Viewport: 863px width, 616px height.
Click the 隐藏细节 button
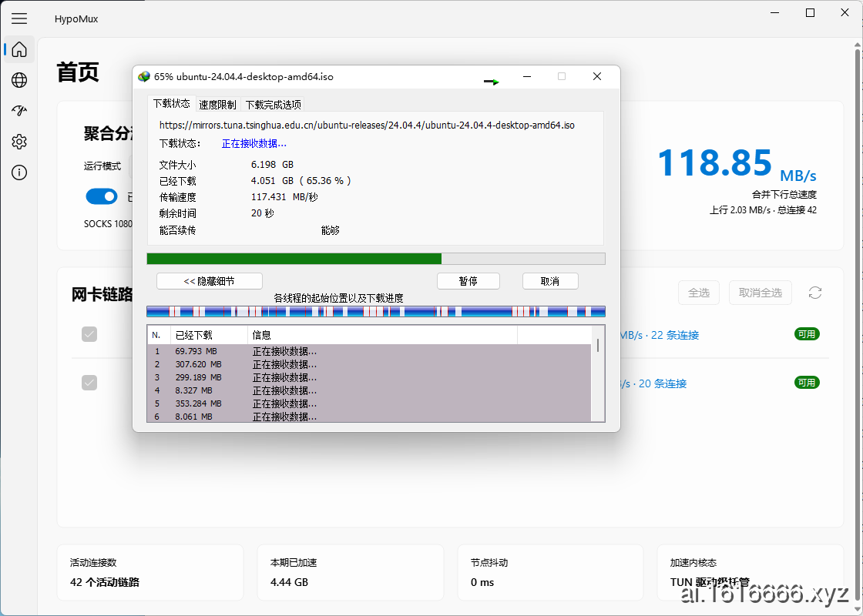209,281
